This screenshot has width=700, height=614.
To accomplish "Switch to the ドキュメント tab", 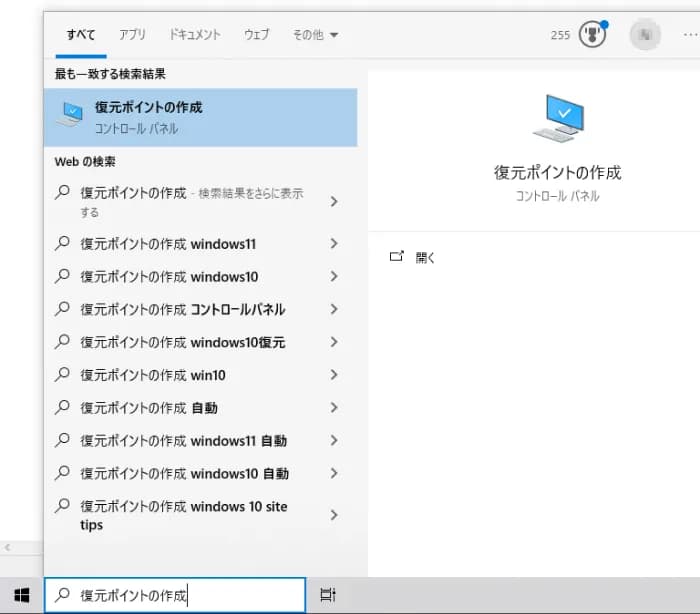I will pos(195,34).
